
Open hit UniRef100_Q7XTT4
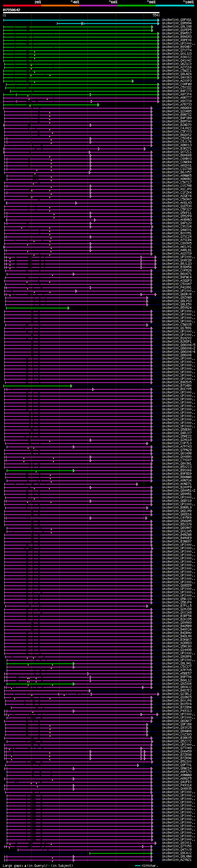coord(177,50)
